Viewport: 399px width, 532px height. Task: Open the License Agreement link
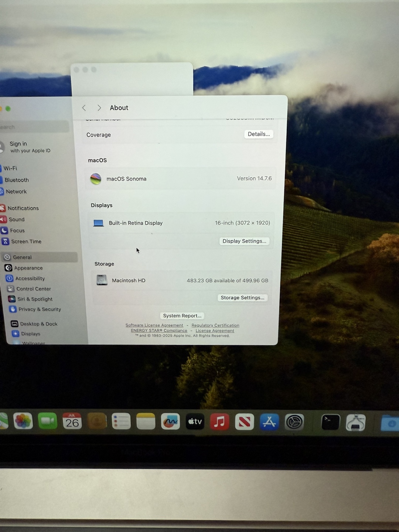(215, 330)
